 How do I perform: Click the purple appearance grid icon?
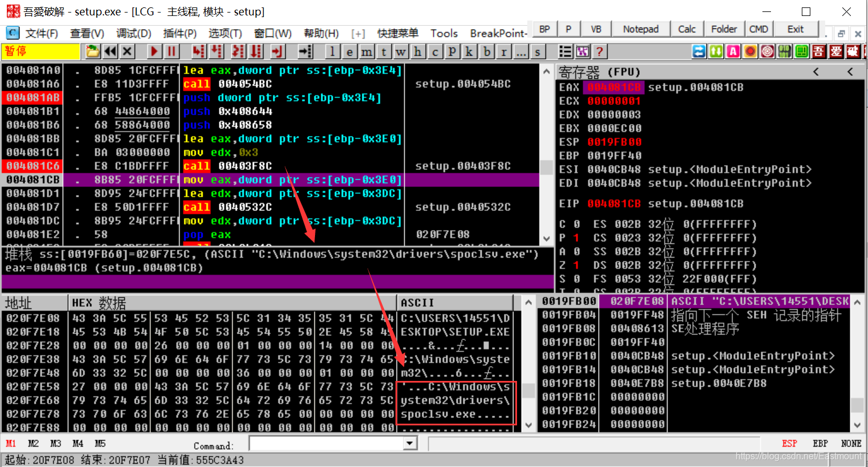click(x=582, y=51)
